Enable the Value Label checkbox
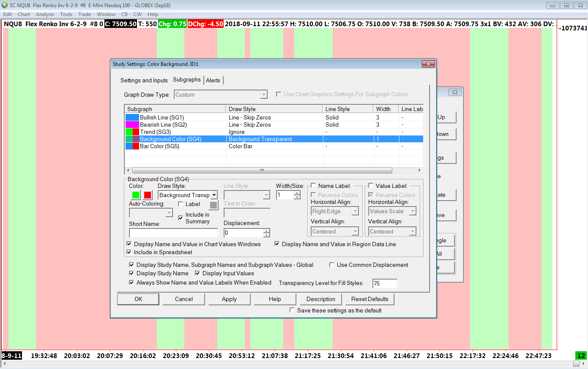 click(x=371, y=186)
